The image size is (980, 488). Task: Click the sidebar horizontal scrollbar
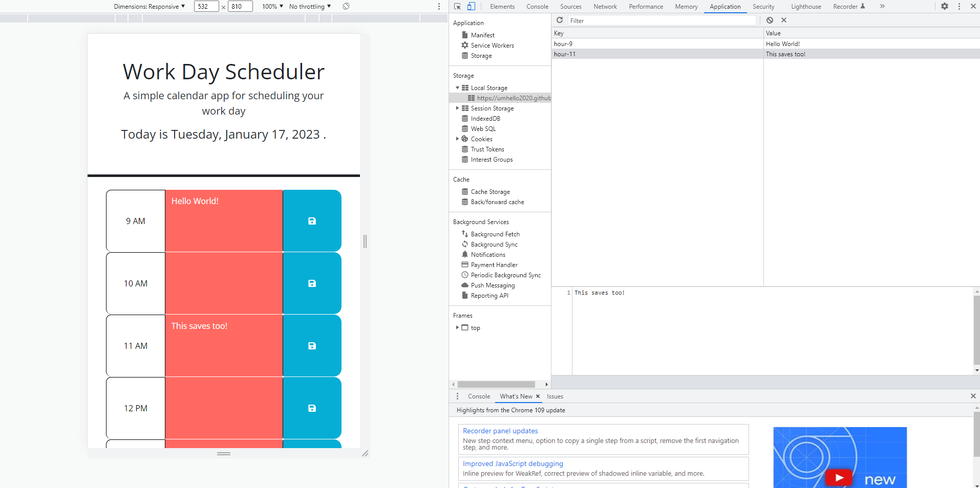(x=496, y=384)
